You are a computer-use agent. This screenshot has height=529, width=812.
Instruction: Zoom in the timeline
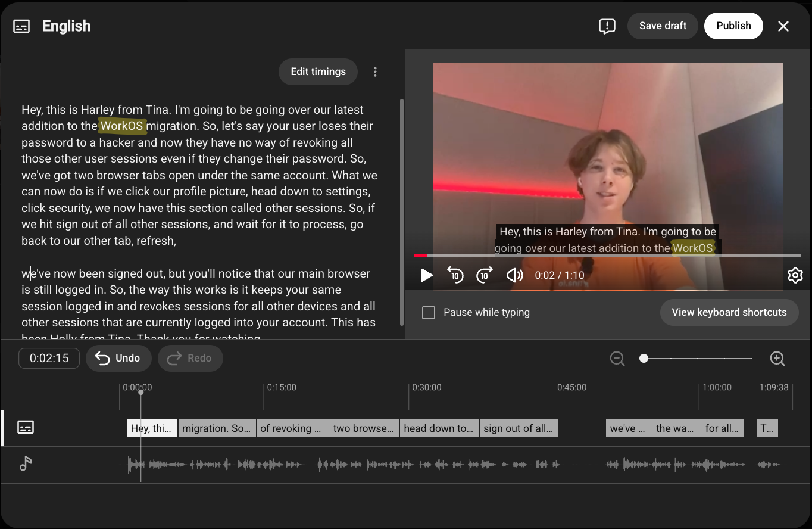pos(777,359)
